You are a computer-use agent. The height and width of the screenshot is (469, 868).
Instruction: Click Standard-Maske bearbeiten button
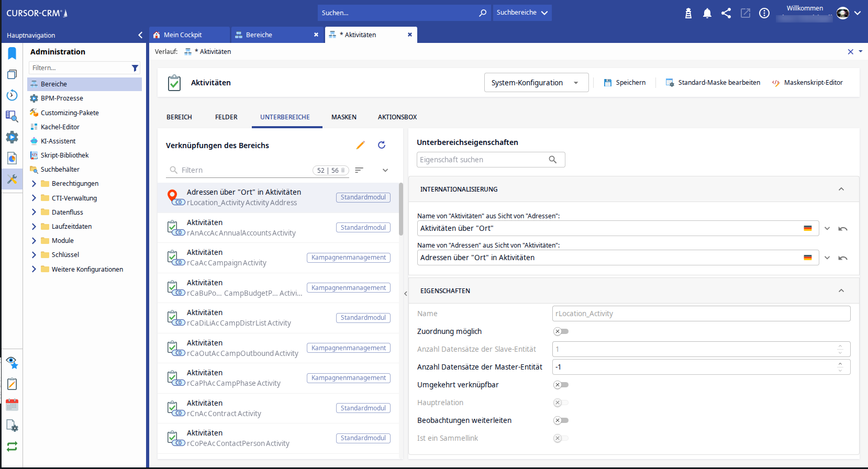click(x=713, y=83)
